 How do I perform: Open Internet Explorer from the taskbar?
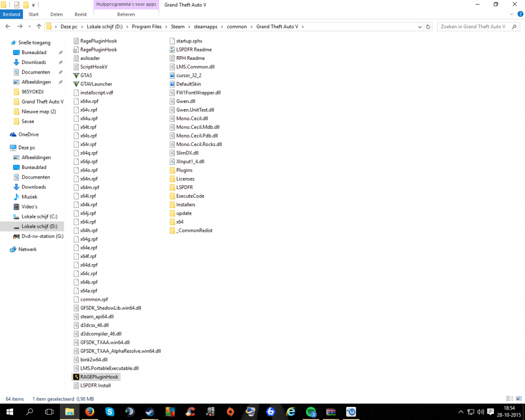[x=291, y=412]
